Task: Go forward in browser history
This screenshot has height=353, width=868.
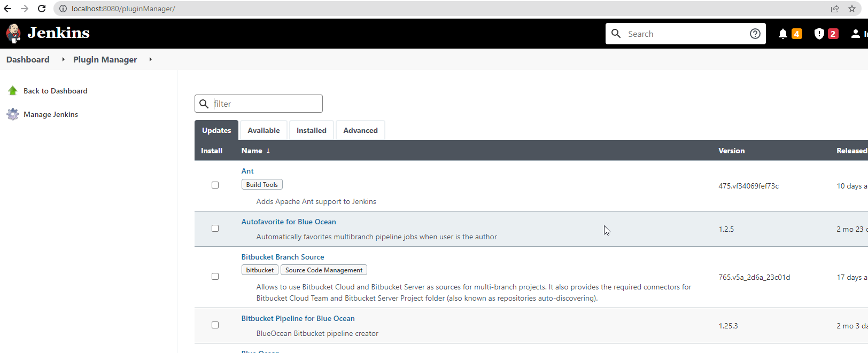Action: pos(25,9)
